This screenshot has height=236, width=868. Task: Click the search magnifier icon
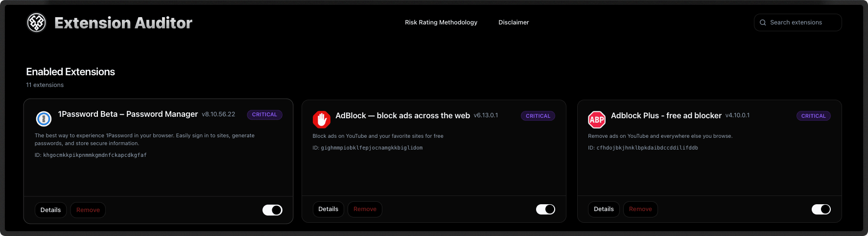(x=763, y=22)
